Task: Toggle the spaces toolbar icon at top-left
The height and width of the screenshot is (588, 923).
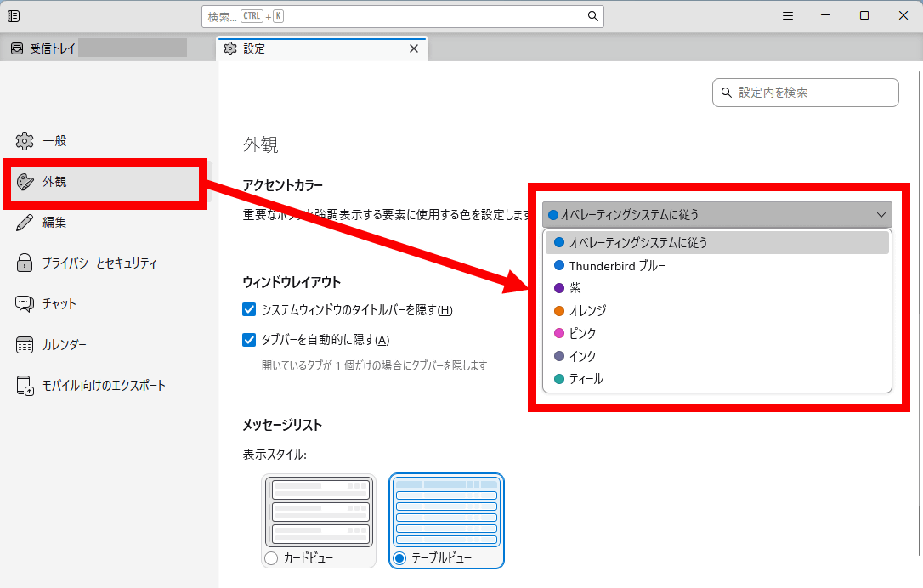Action: [x=14, y=16]
